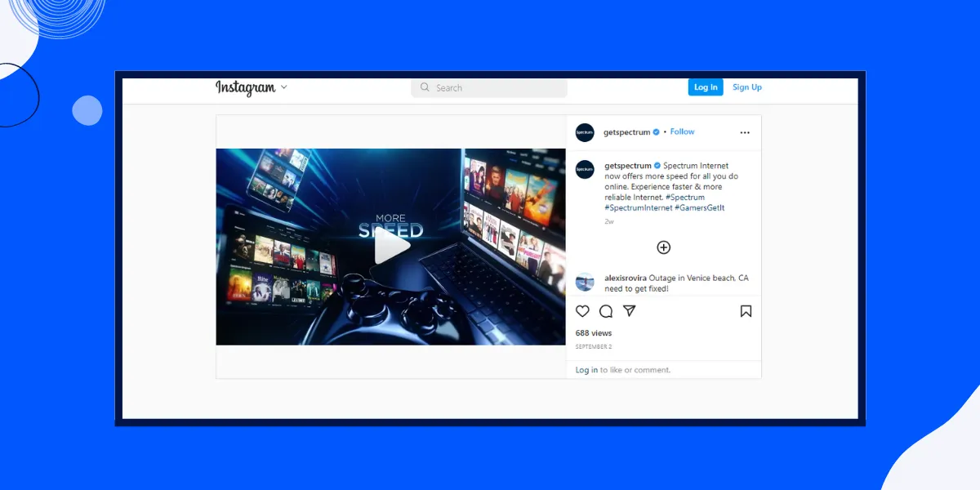Click Log in link to comment
Viewport: 980px width, 490px height.
pos(586,370)
